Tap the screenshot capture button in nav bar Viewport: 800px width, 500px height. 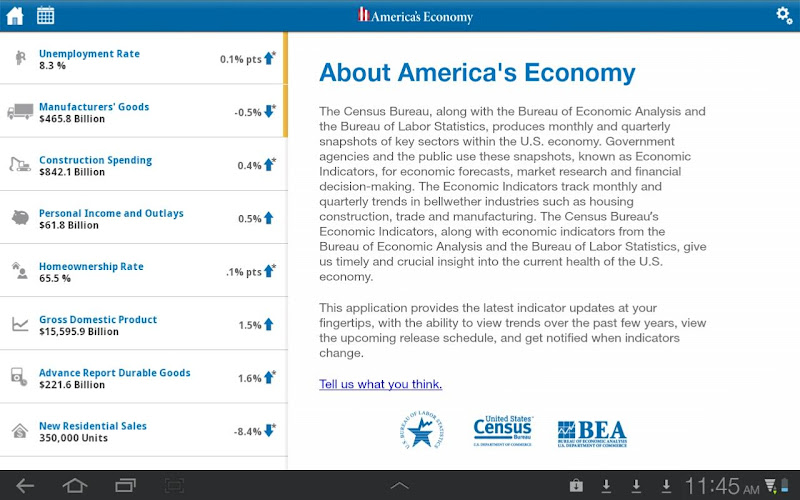click(x=174, y=486)
